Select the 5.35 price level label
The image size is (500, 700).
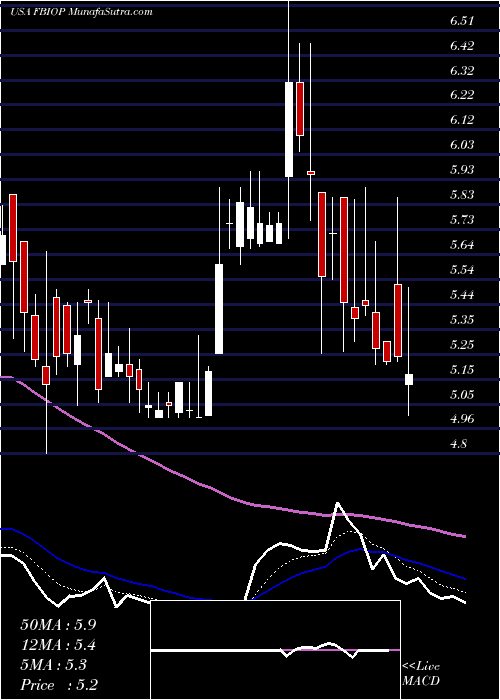462,320
